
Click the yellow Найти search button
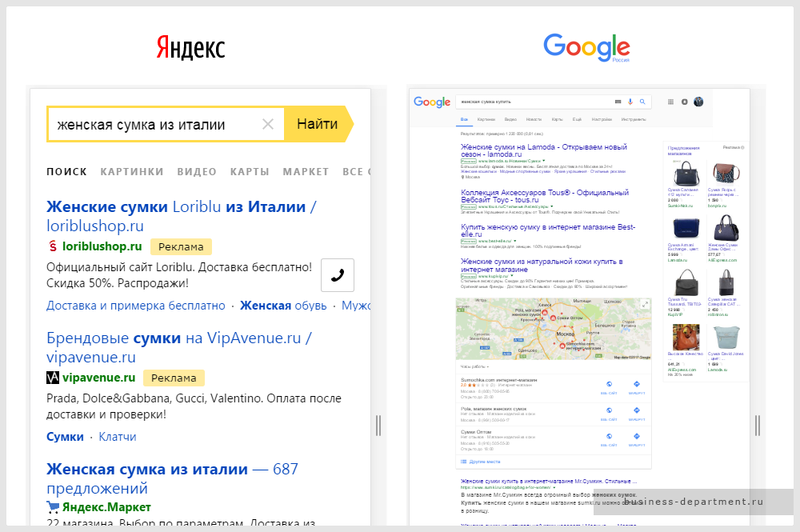pos(318,124)
